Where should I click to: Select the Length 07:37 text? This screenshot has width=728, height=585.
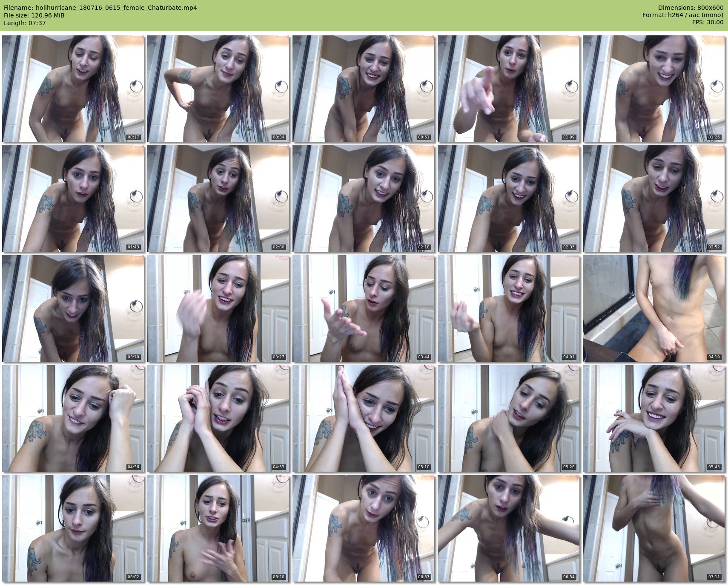(x=25, y=23)
